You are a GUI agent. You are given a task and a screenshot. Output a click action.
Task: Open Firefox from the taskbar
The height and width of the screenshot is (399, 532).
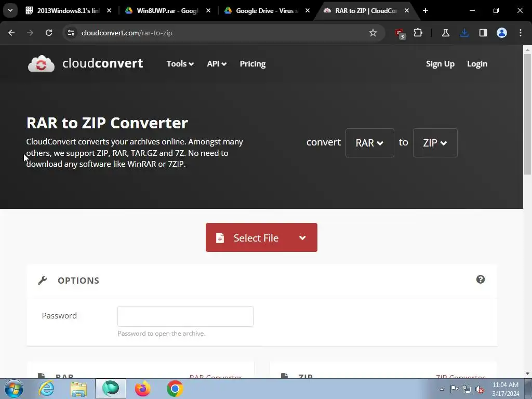142,389
